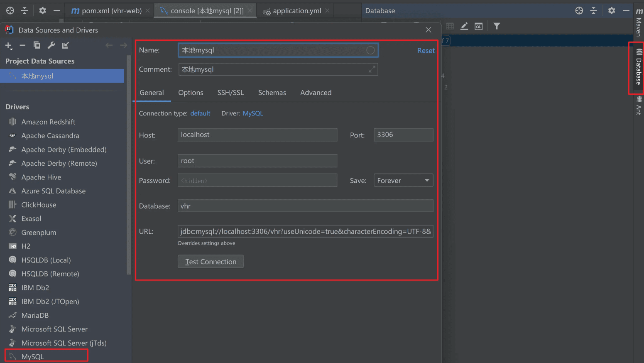This screenshot has width=644, height=363.
Task: Select Apache Cassandra driver
Action: click(x=50, y=135)
